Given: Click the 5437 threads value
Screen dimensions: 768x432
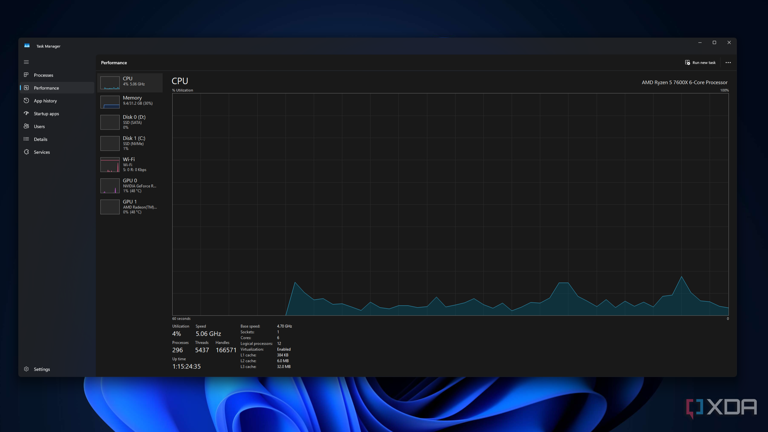Looking at the screenshot, I should click(x=202, y=350).
